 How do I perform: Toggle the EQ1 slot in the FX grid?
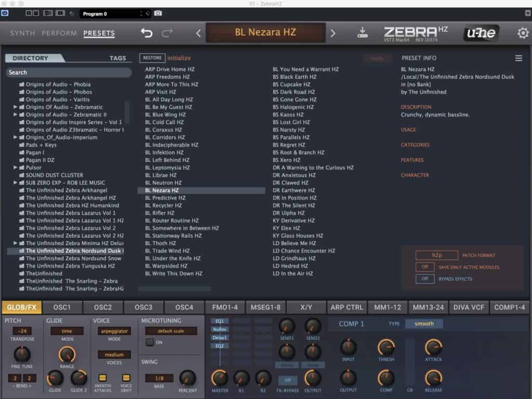coord(220,321)
